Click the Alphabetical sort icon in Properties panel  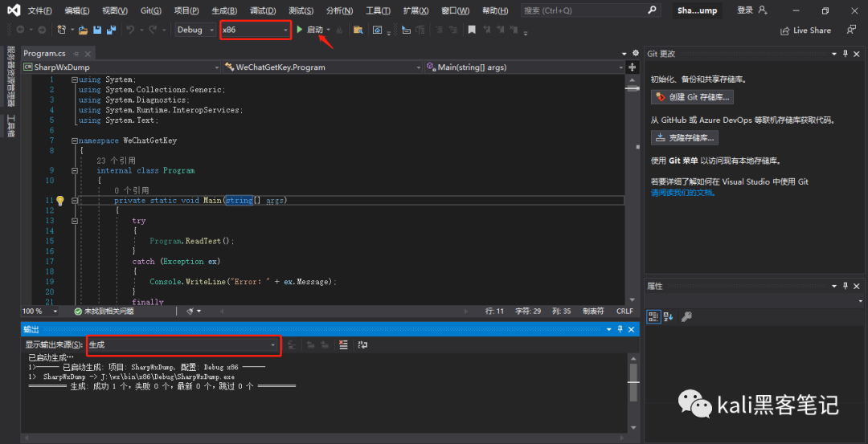(x=668, y=317)
